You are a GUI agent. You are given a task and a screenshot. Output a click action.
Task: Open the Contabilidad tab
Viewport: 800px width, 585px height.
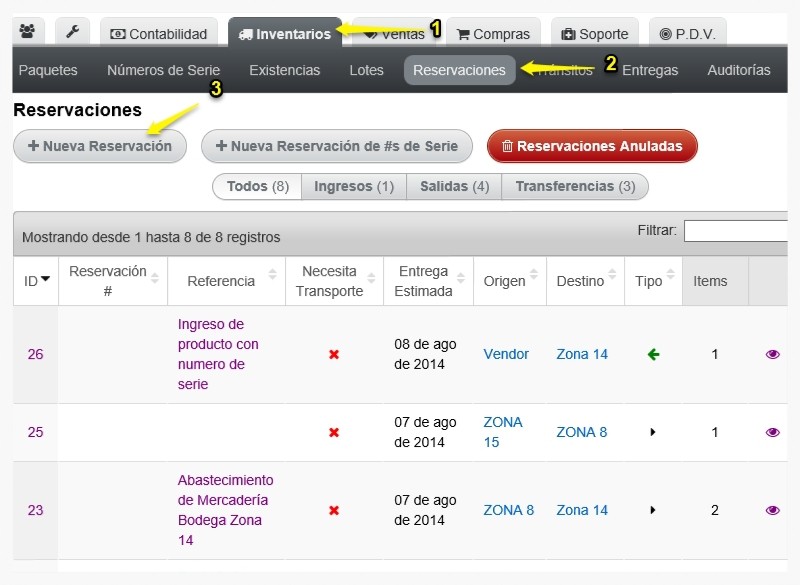(159, 34)
